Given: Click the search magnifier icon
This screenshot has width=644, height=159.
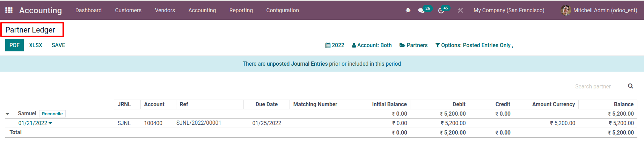Looking at the screenshot, I should click(630, 86).
